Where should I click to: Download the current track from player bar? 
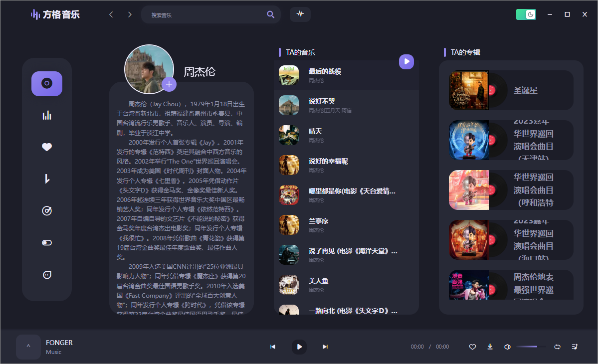(x=490, y=347)
